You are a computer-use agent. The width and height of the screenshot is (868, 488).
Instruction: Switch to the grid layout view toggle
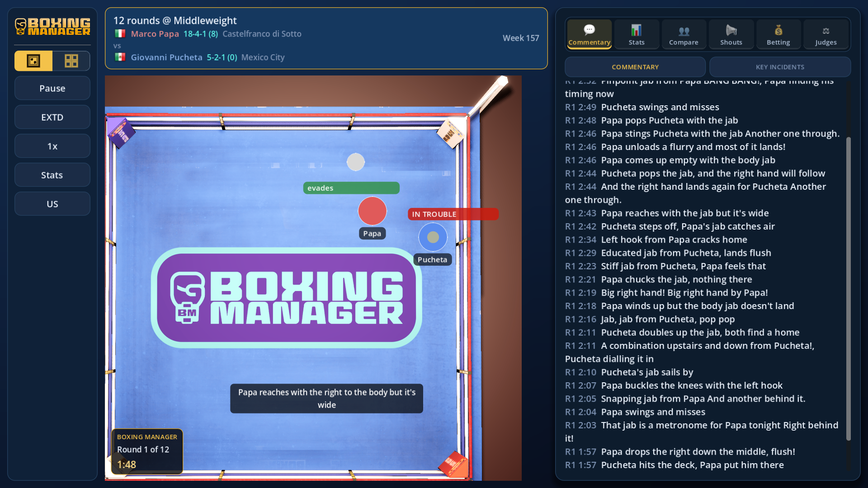[x=71, y=61]
